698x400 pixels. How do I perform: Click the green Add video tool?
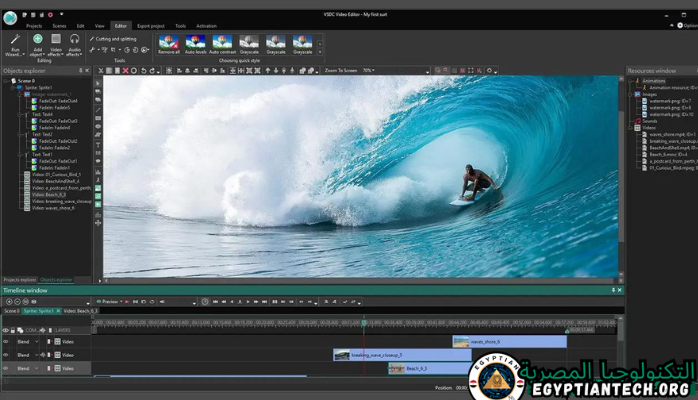[x=98, y=204]
